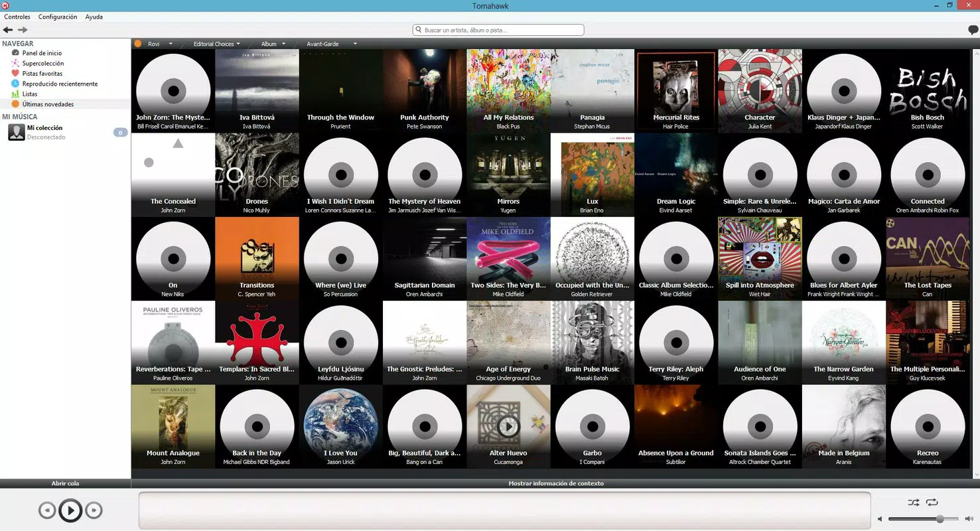The height and width of the screenshot is (531, 980).
Task: Adjust the volume slider handle
Action: click(x=940, y=518)
